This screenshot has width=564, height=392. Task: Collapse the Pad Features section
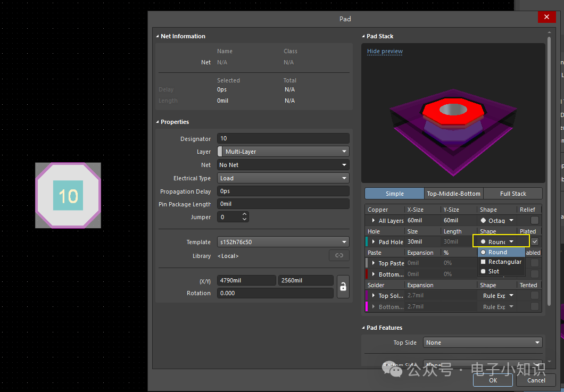(363, 328)
